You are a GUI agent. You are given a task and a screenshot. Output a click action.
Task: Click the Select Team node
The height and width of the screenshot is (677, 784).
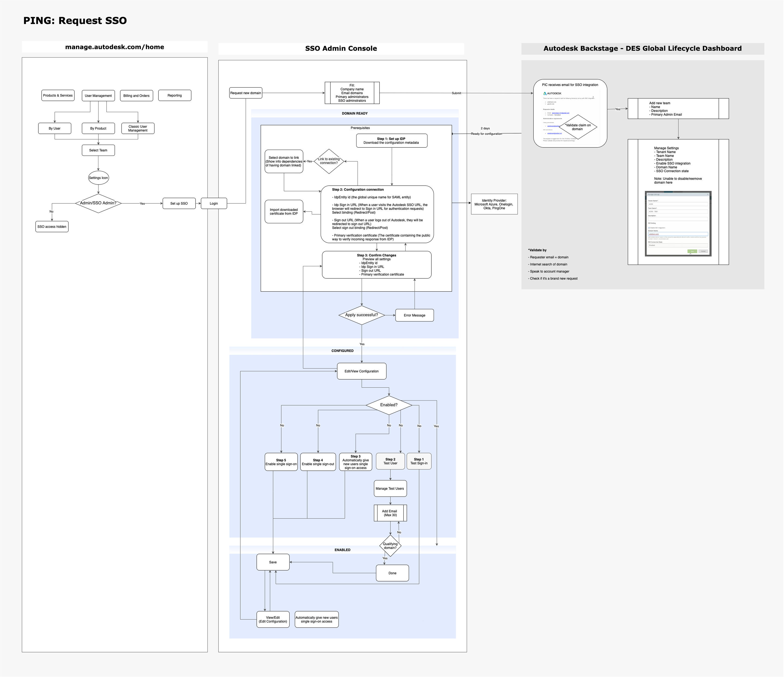(98, 150)
